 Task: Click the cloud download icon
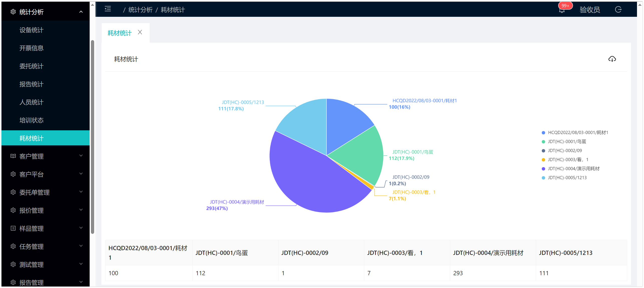point(612,59)
